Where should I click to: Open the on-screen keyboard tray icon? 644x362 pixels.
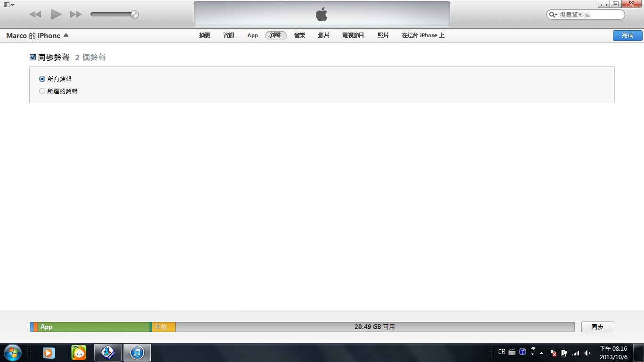(512, 352)
